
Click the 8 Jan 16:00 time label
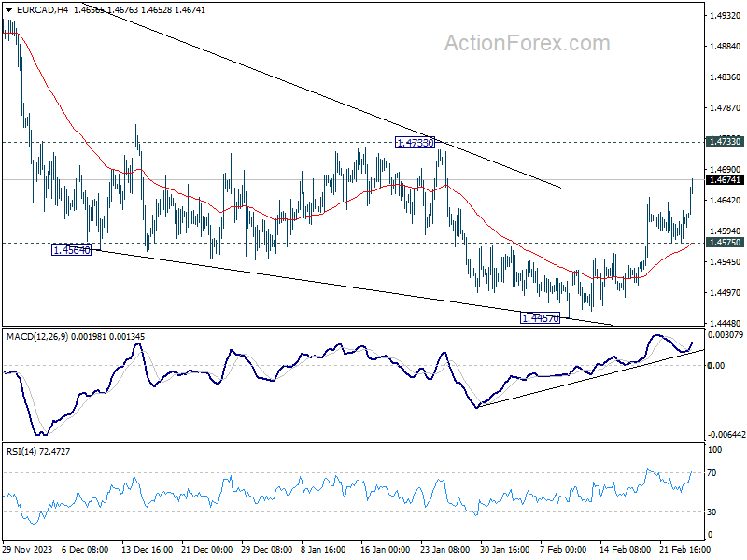(323, 549)
